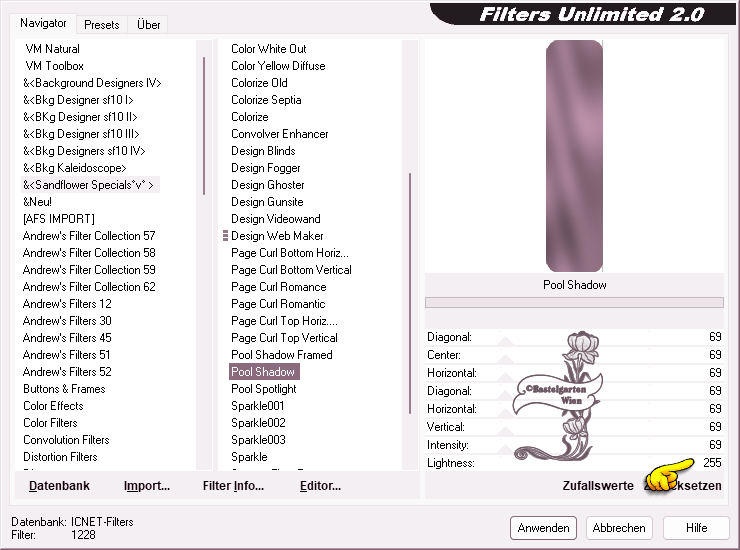Select &Neu! category
This screenshot has height=550, width=740.
point(37,202)
